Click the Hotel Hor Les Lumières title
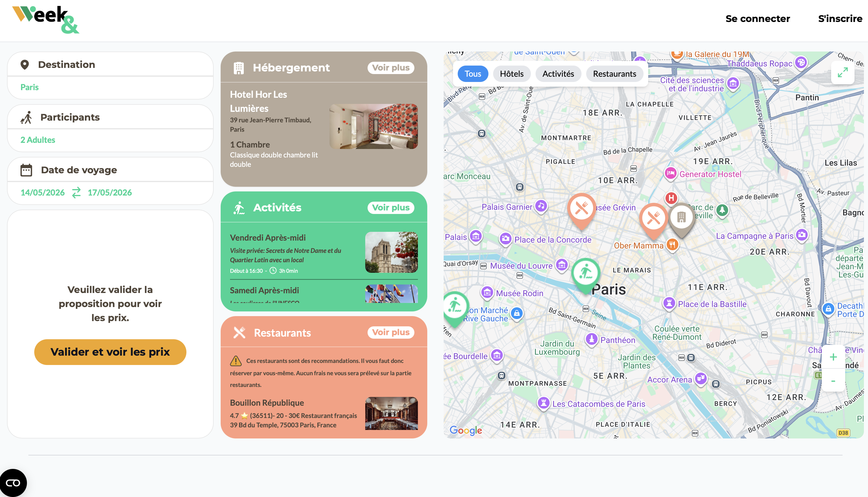This screenshot has height=497, width=868. (258, 101)
